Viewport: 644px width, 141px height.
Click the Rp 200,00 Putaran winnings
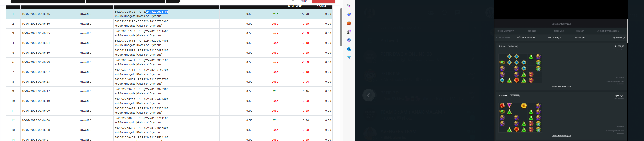[x=619, y=46]
